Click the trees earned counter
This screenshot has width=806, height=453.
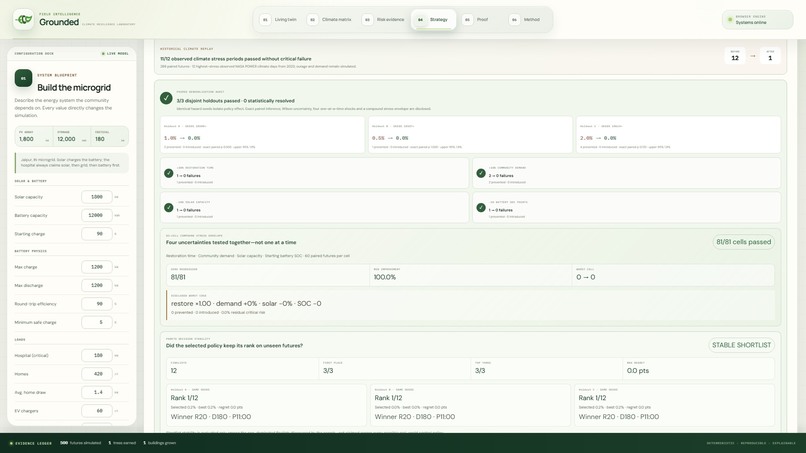(122, 443)
